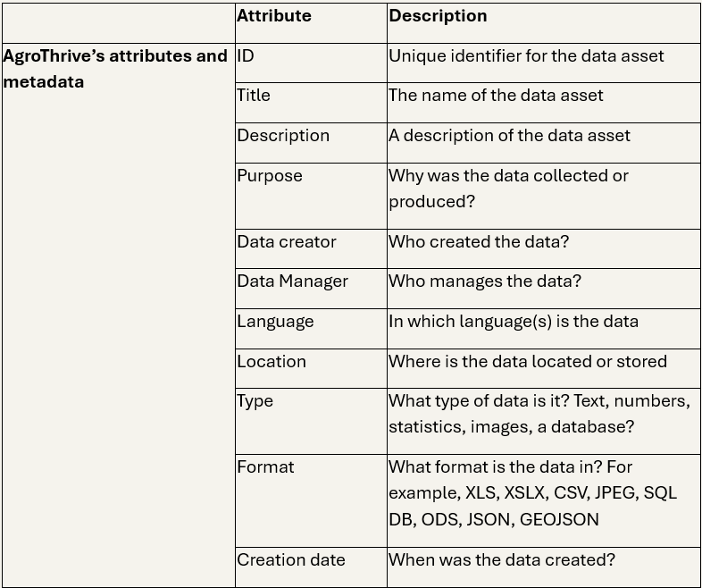Select the "When was the data created?" cell
The height and width of the screenshot is (588, 702).
(x=502, y=560)
